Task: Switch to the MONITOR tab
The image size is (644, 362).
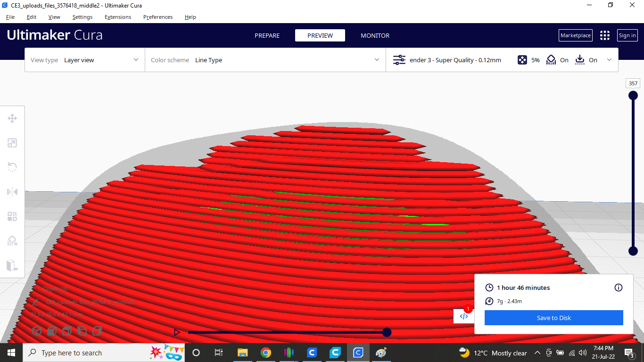Action: coord(375,35)
